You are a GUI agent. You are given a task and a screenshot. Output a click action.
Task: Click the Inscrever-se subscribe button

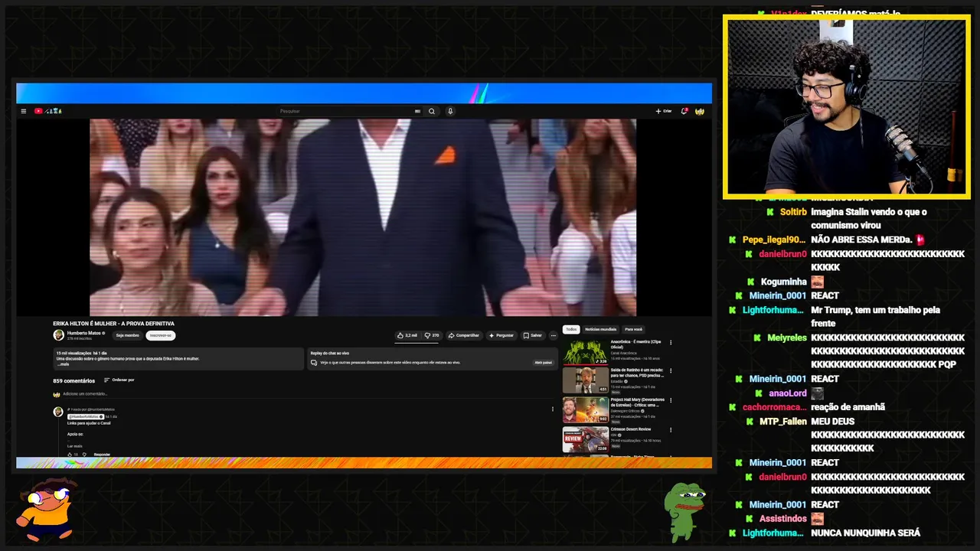click(x=161, y=335)
